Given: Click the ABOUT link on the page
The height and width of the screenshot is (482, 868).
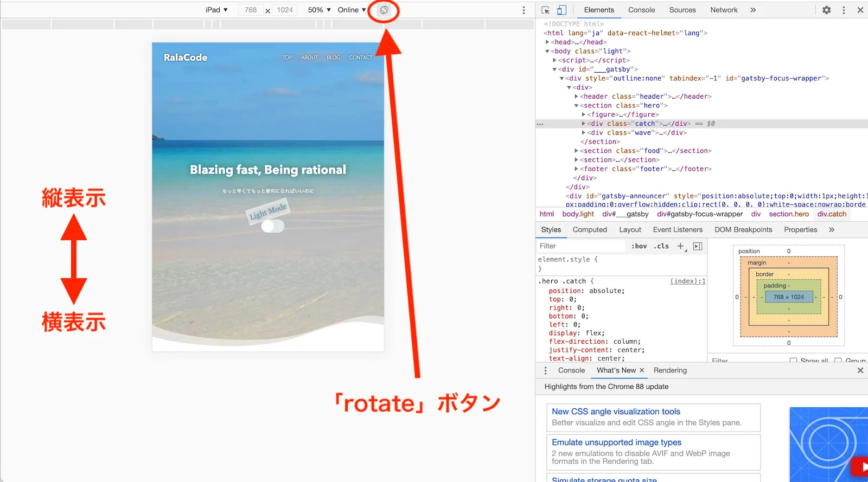Looking at the screenshot, I should [x=309, y=57].
